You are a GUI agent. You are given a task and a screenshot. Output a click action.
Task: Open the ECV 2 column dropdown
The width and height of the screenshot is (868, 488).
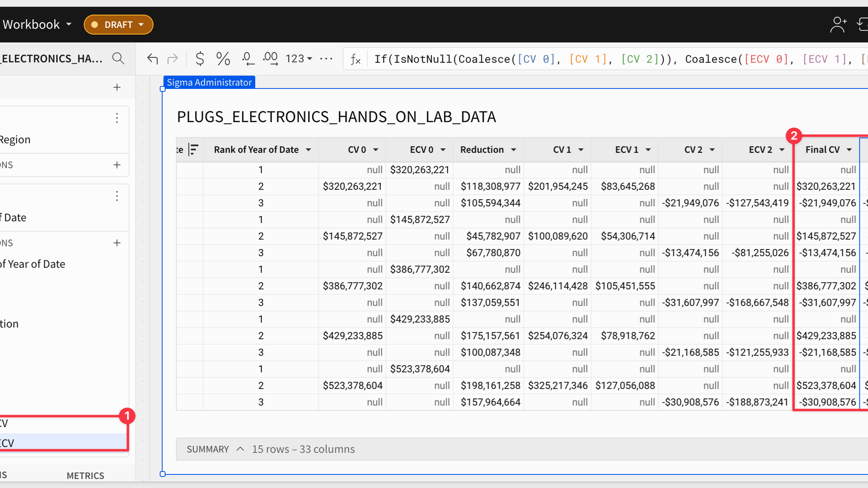(x=782, y=150)
